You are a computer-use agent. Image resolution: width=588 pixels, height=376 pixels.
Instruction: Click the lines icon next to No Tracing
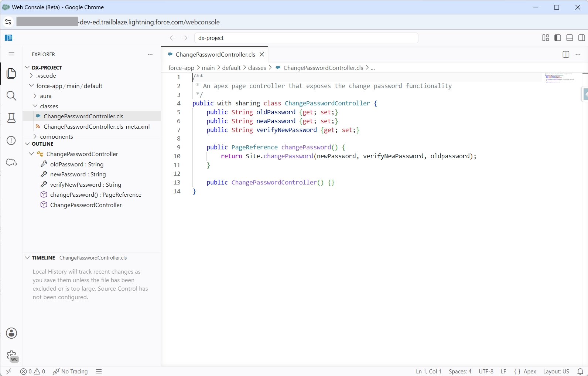point(99,371)
